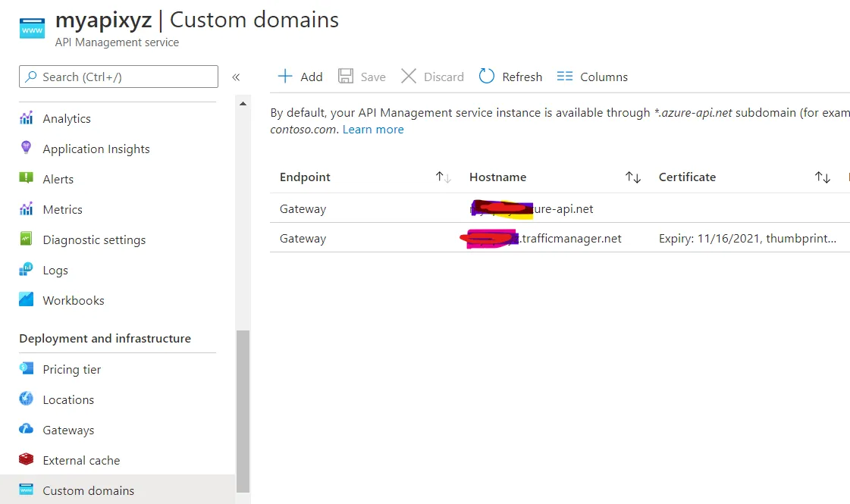The width and height of the screenshot is (850, 504).
Task: Open the Locations menu item
Action: click(68, 399)
